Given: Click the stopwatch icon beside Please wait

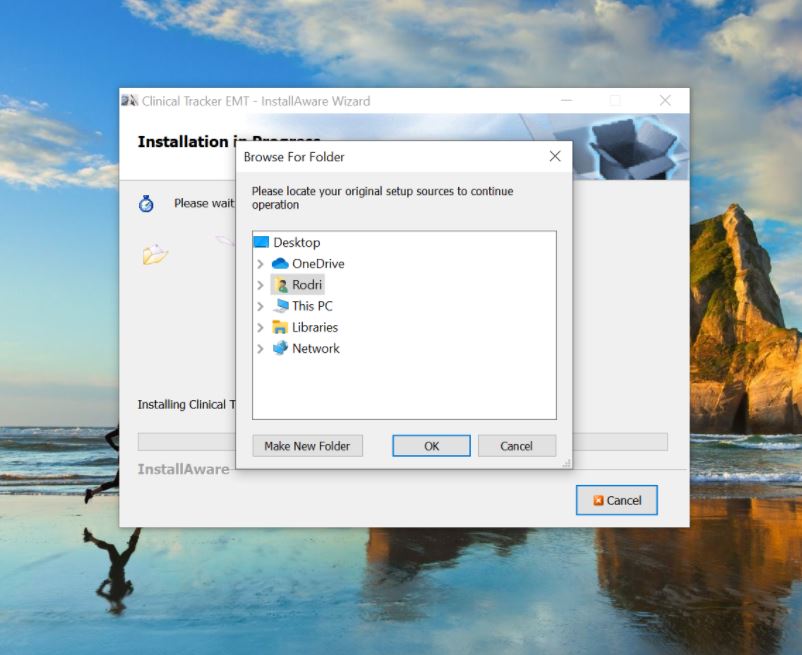Looking at the screenshot, I should click(146, 204).
